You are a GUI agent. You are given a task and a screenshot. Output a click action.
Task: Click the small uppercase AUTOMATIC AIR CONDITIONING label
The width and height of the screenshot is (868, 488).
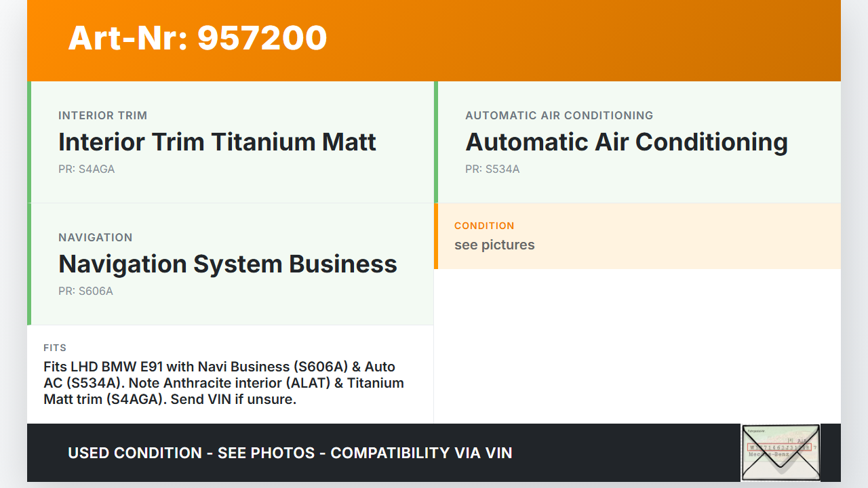tap(559, 115)
